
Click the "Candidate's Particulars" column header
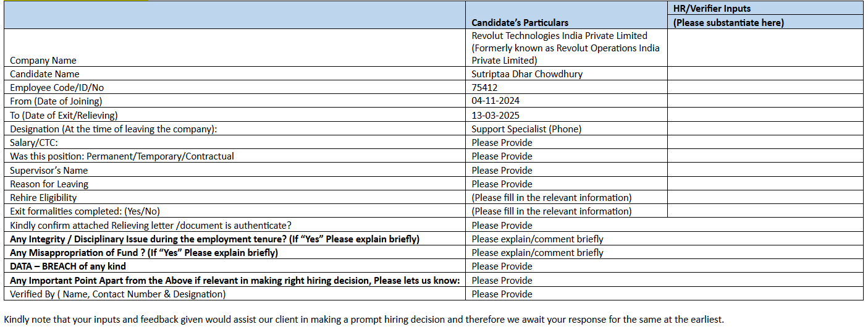pyautogui.click(x=520, y=23)
